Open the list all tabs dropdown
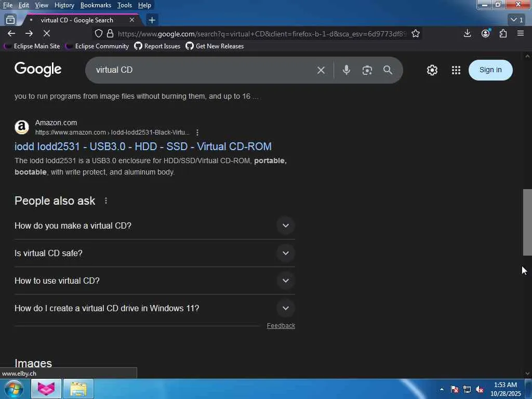Viewport: 532px width, 399px height. click(517, 20)
